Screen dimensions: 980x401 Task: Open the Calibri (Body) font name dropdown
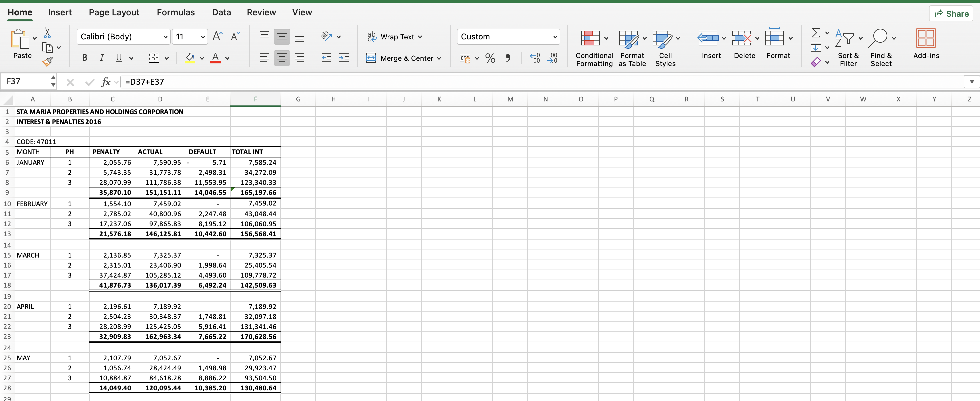pyautogui.click(x=124, y=37)
